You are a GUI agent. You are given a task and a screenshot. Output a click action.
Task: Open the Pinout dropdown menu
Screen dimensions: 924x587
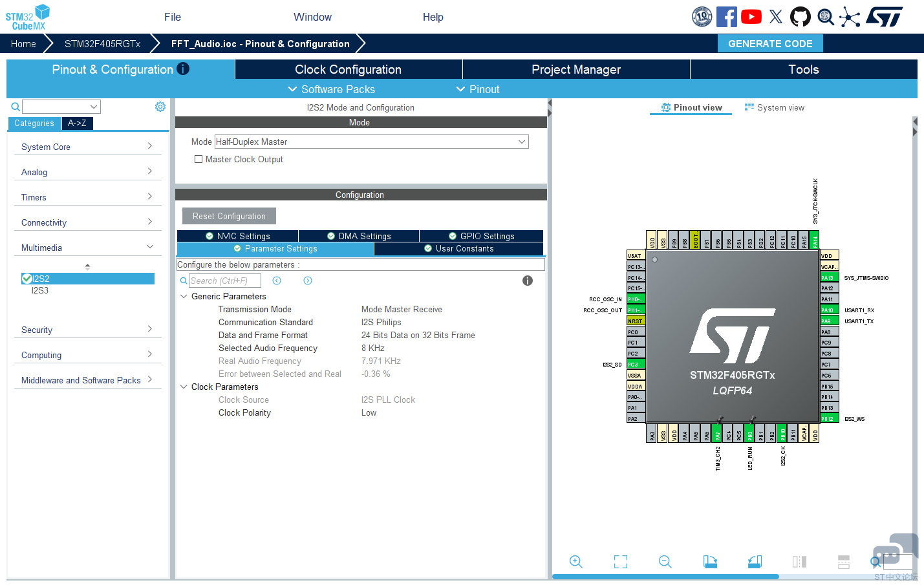478,89
